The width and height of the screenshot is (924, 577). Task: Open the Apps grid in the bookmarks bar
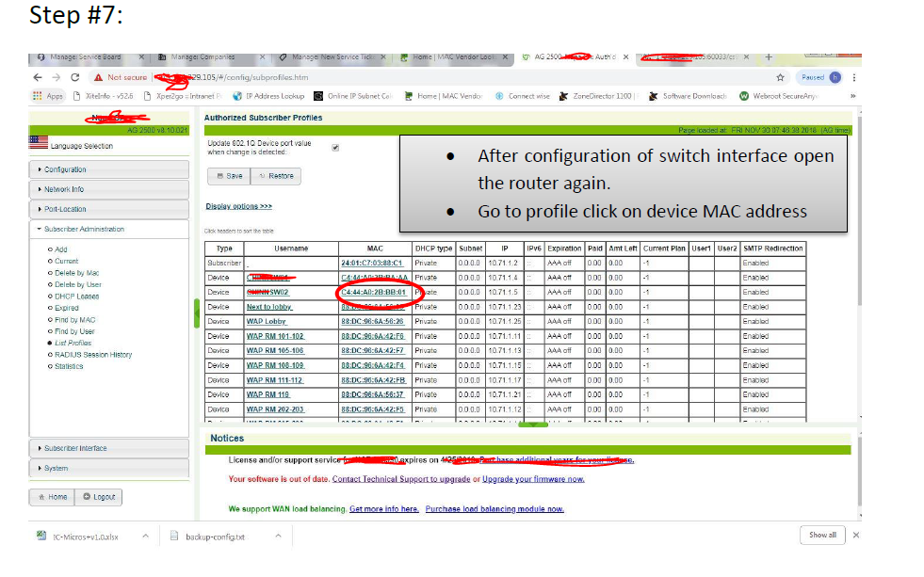48,96
